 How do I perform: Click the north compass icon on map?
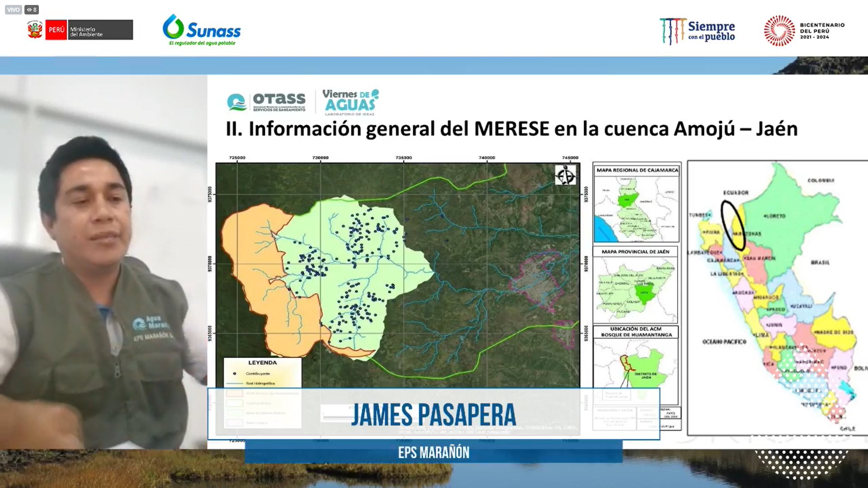565,175
